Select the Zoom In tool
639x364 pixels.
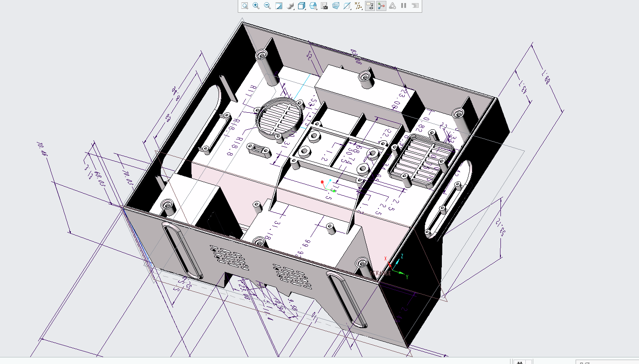pyautogui.click(x=256, y=6)
